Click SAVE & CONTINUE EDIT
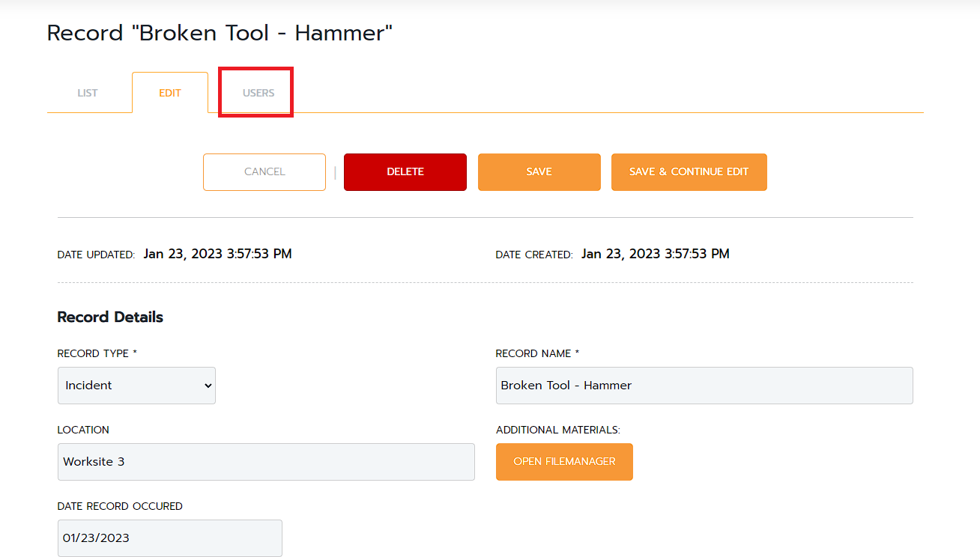The image size is (980, 557). (x=689, y=172)
